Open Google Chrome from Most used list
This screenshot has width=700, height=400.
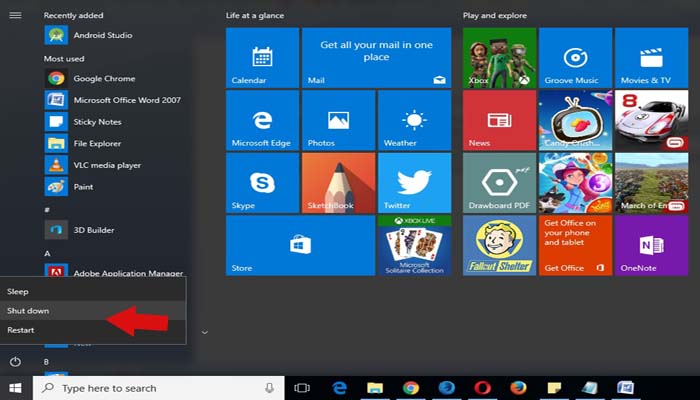[x=114, y=79]
